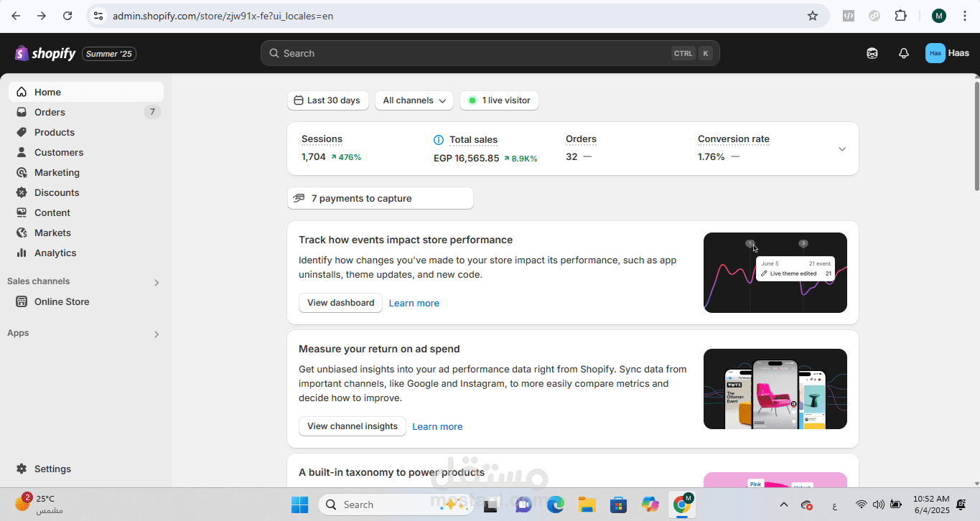
Task: Open the Customers section
Action: (86, 152)
